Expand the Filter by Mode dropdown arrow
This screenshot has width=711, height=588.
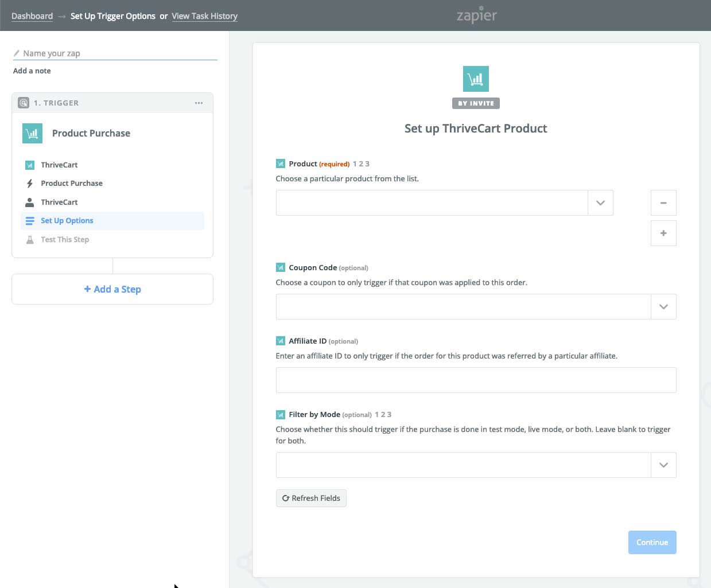click(x=663, y=465)
